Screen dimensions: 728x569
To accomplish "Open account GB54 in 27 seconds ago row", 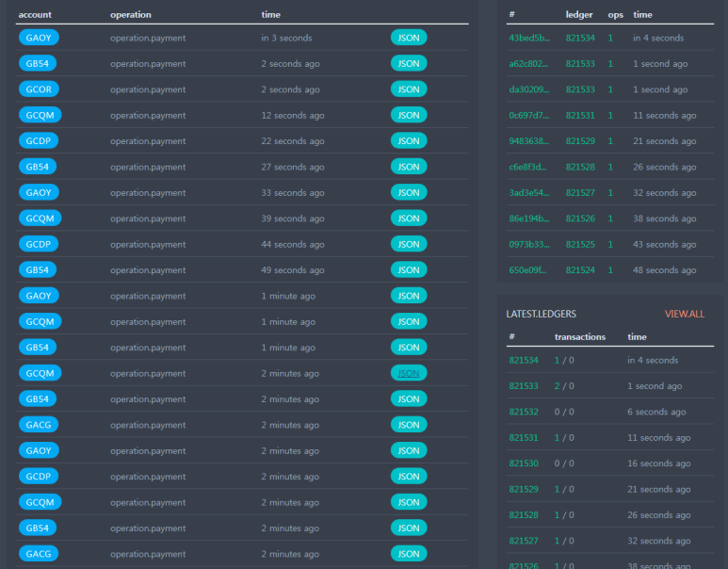I will 38,167.
